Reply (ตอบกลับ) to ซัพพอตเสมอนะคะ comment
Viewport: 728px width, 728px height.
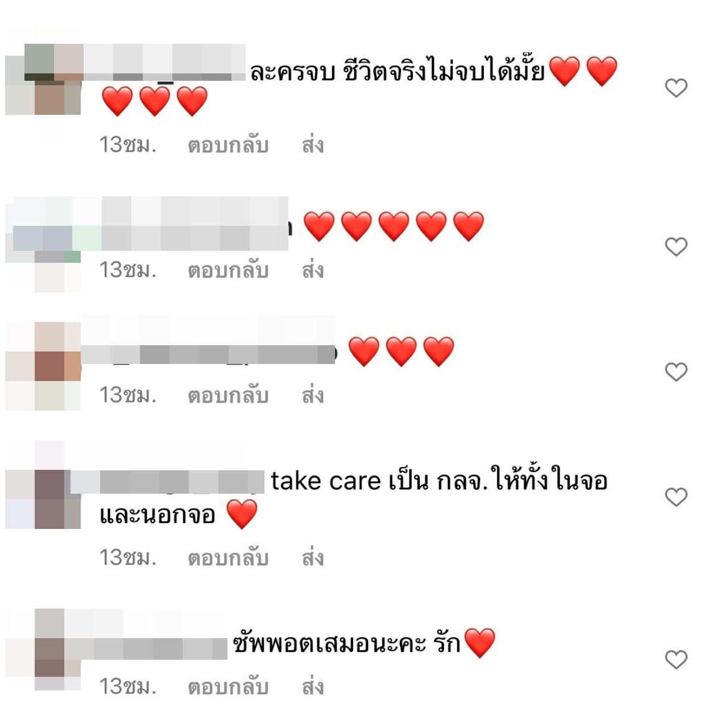[x=228, y=688]
